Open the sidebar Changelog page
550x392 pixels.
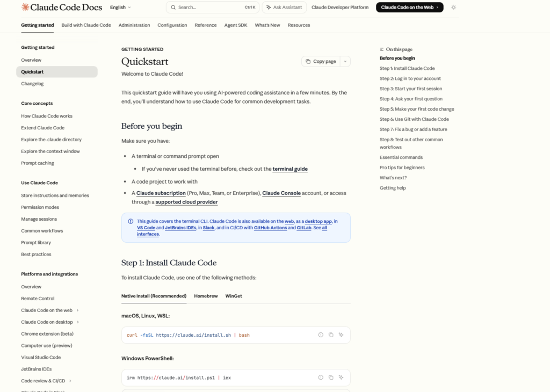[32, 84]
